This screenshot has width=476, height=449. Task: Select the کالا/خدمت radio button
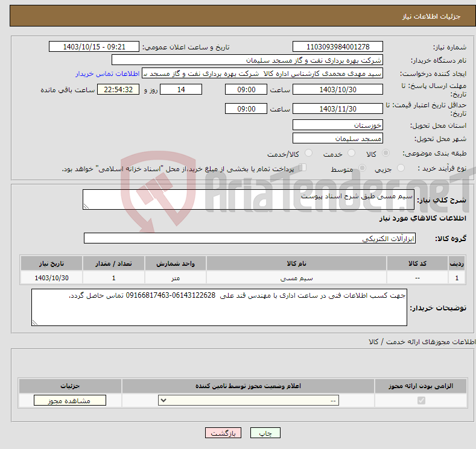pyautogui.click(x=308, y=153)
